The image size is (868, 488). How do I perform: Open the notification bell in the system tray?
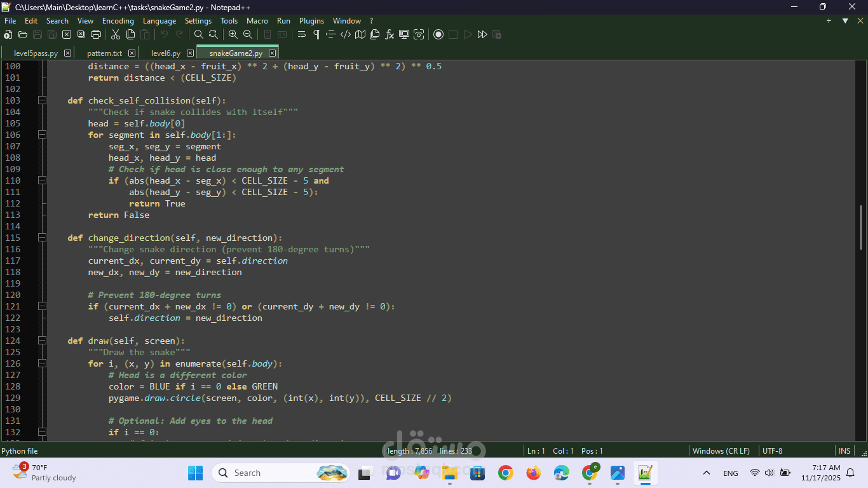(x=850, y=473)
